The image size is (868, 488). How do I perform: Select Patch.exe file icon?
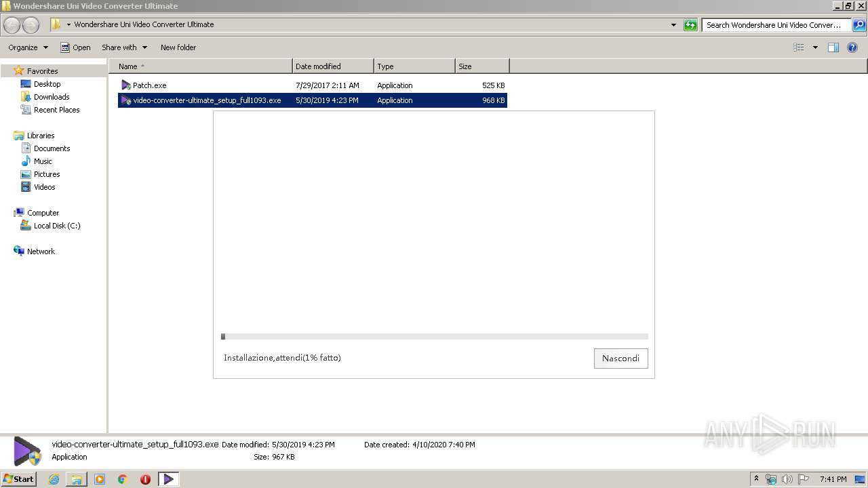[126, 85]
